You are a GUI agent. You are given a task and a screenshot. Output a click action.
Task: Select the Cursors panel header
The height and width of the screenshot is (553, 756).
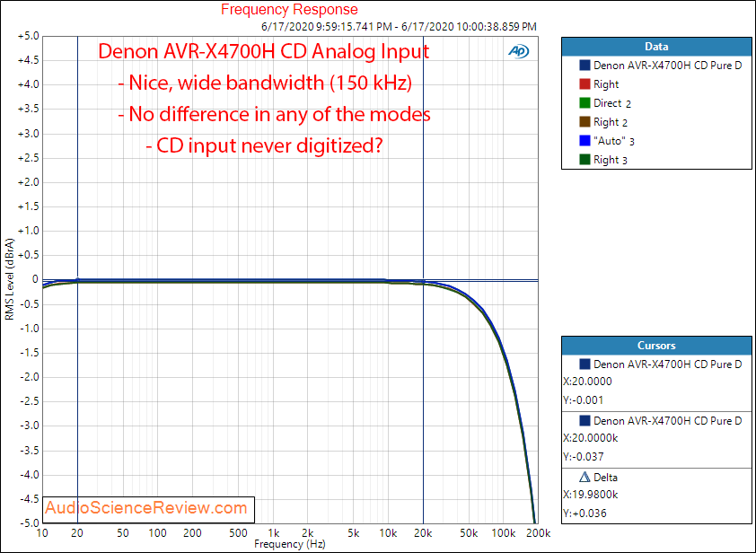(x=656, y=346)
